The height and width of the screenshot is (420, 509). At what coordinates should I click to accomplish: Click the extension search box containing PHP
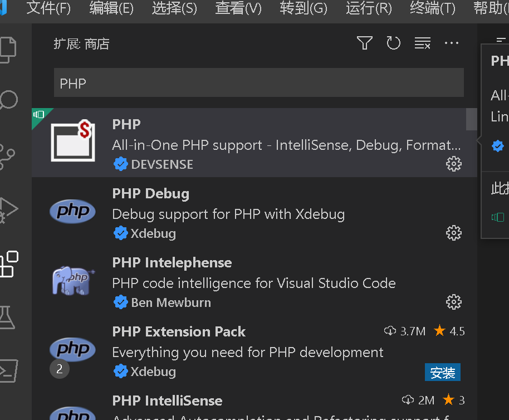tap(258, 83)
